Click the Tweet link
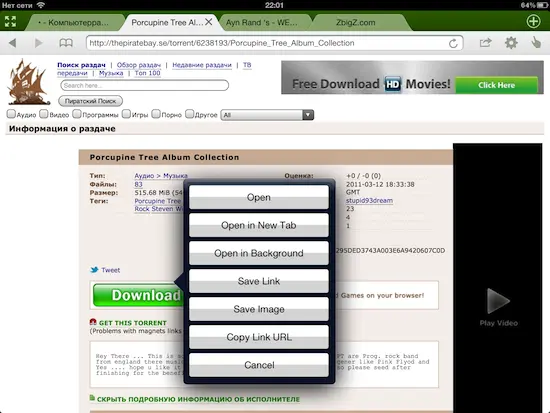The image size is (550, 413). [x=110, y=270]
